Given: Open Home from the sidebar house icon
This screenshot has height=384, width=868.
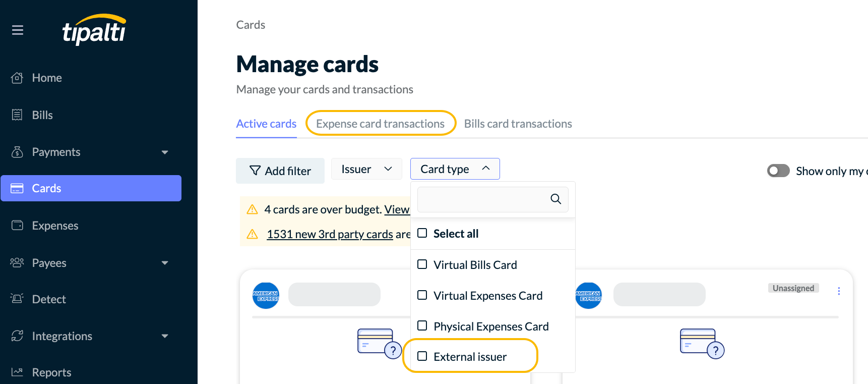Looking at the screenshot, I should (17, 78).
